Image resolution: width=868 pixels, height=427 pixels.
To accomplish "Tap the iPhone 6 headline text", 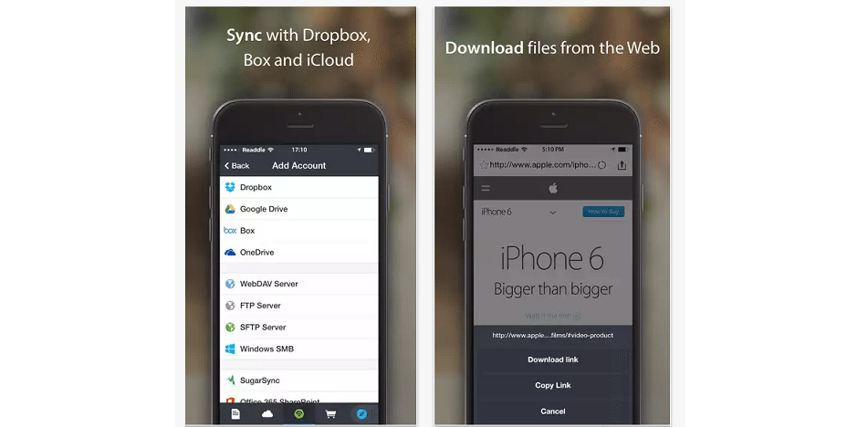I will click(552, 260).
